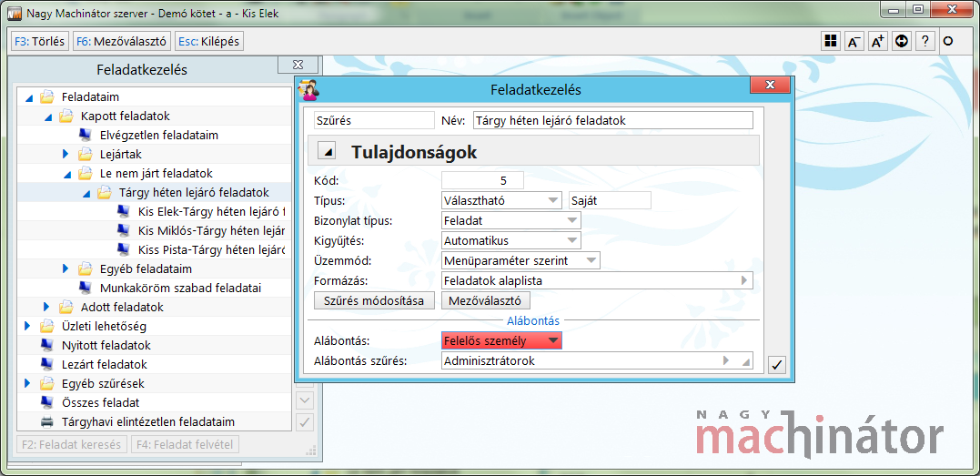Click monitor icon beside Munkaköröm szabad feladatai
This screenshot has width=980, height=476.
pyautogui.click(x=85, y=288)
